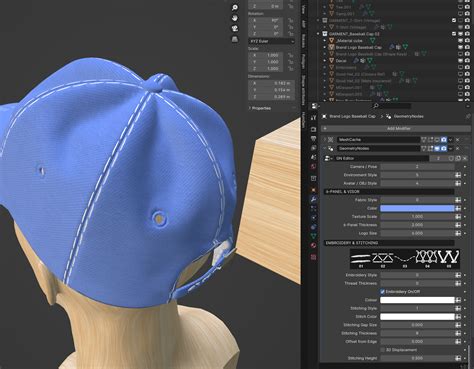Click the Stitching Height value field
Image resolution: width=474 pixels, height=369 pixels.
point(417,358)
